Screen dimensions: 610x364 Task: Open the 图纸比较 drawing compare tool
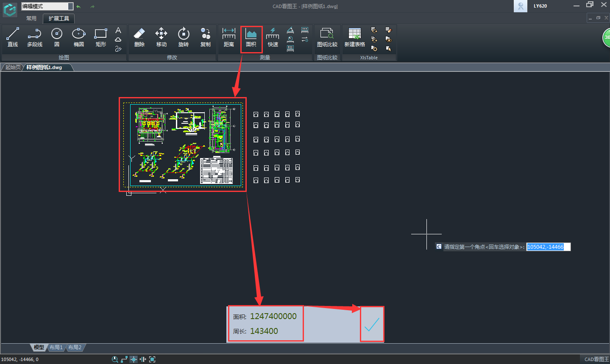[327, 37]
